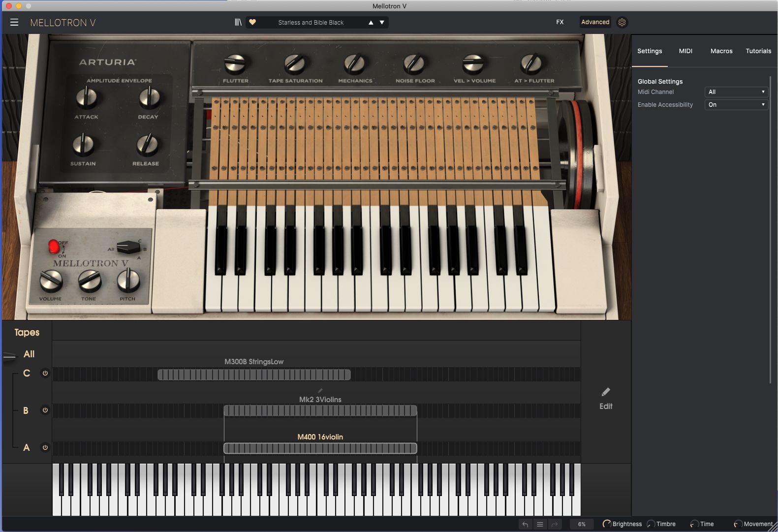Select the All tapes track
The width and height of the screenshot is (778, 532).
tap(29, 354)
